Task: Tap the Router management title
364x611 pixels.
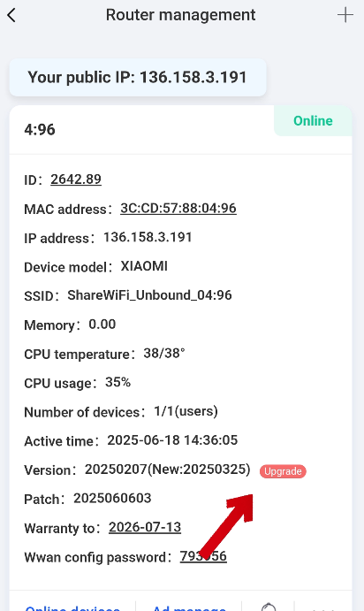Action: click(180, 15)
